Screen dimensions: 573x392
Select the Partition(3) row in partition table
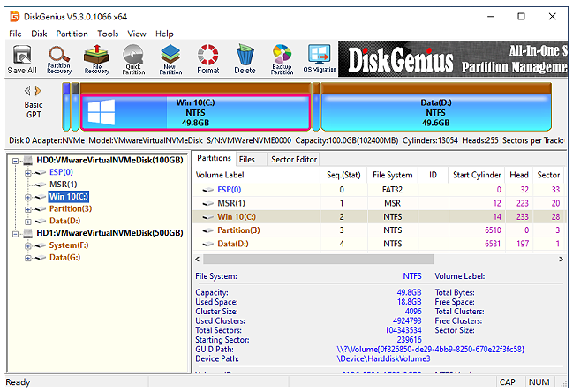pyautogui.click(x=380, y=230)
